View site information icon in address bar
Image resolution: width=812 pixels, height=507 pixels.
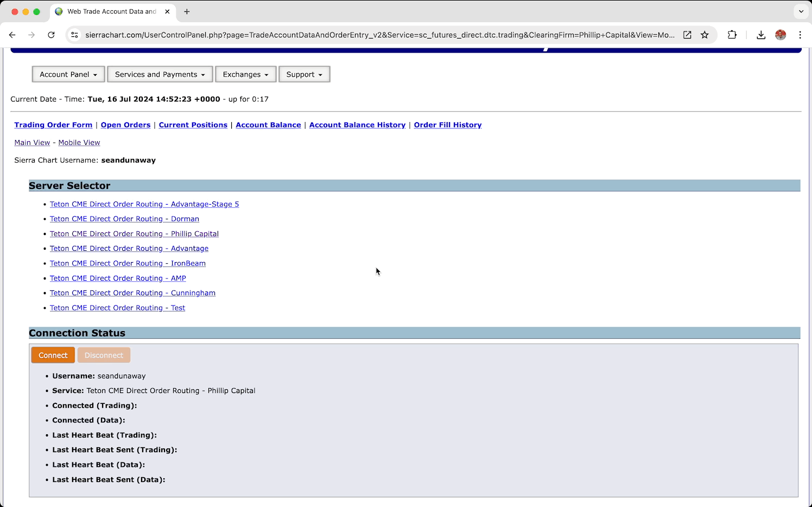(x=75, y=35)
